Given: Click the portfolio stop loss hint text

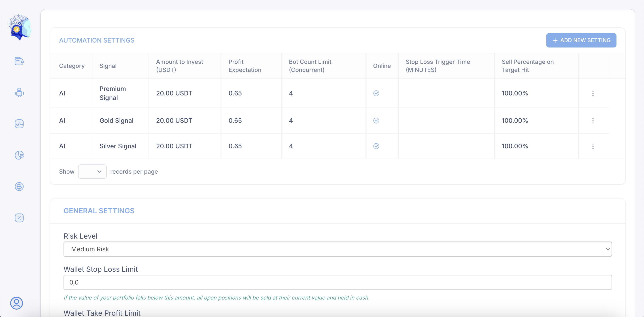Looking at the screenshot, I should [x=217, y=298].
